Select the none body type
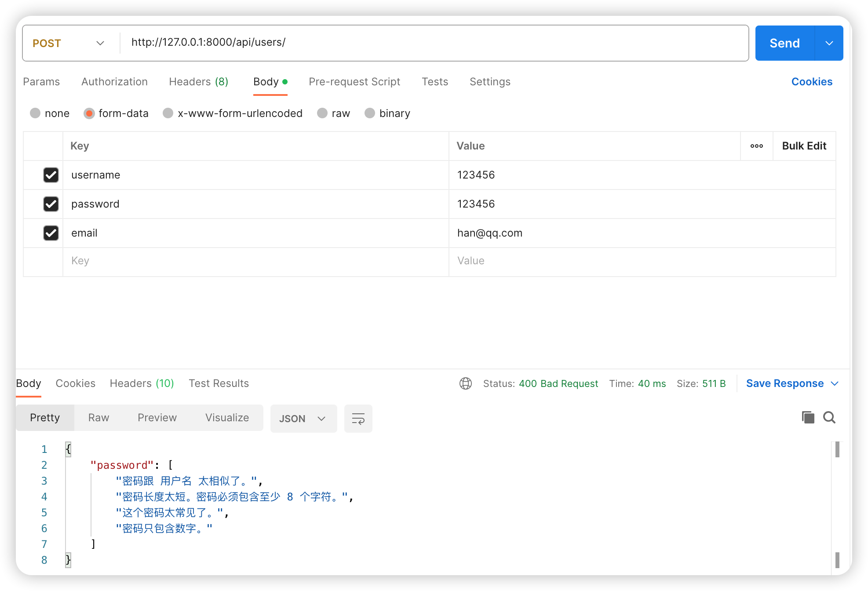 tap(35, 113)
